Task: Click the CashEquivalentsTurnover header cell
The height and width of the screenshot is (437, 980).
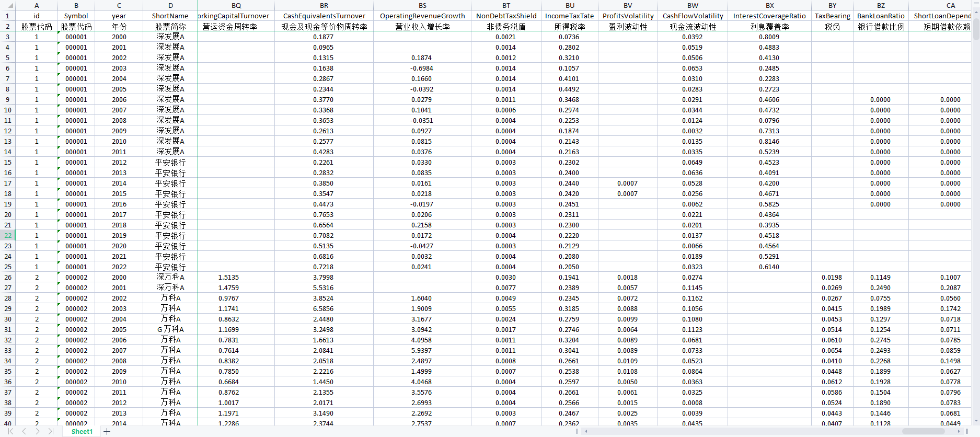Action: 324,16
